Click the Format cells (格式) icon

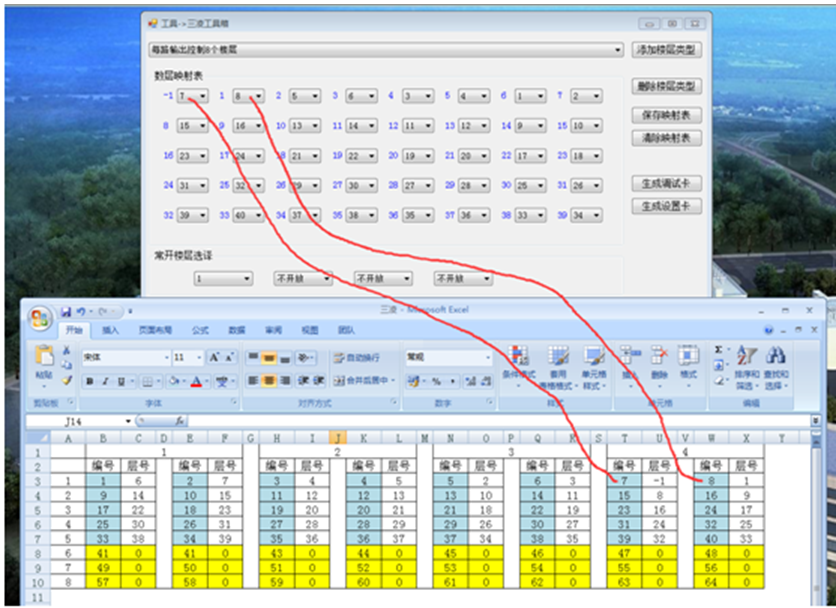point(688,355)
